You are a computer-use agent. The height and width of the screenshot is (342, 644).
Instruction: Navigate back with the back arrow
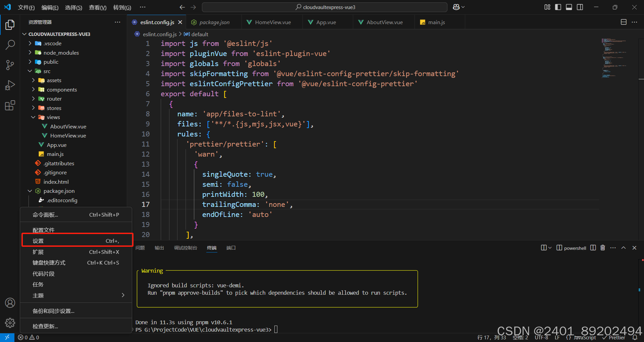pyautogui.click(x=182, y=7)
